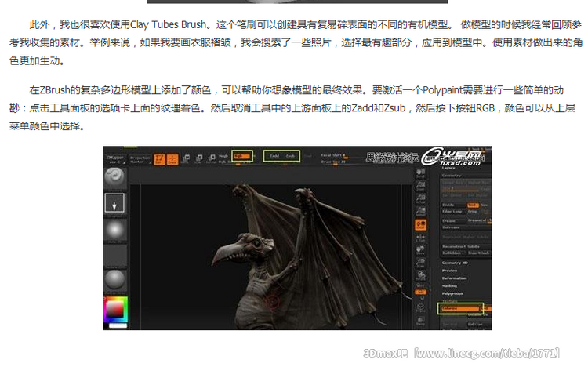Open the alpha thumbnail with soft glow
The height and width of the screenshot is (367, 588).
click(x=114, y=229)
